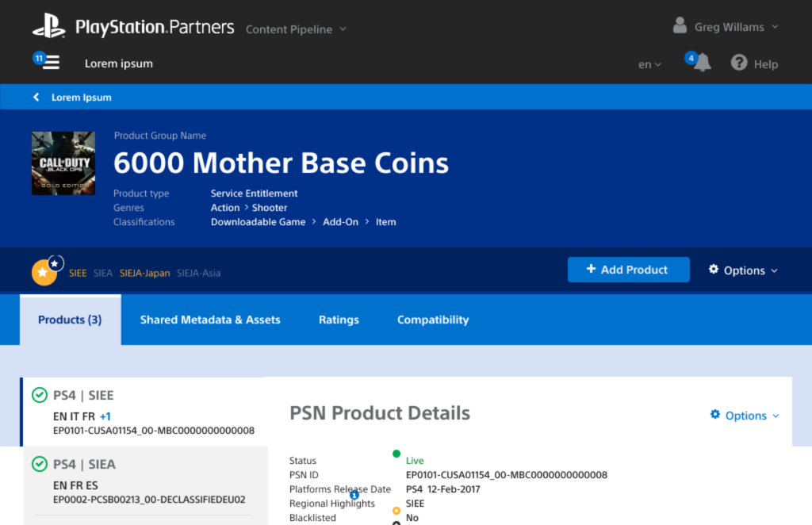This screenshot has height=525, width=812.
Task: Select the PS4 | SIEA product row
Action: pyautogui.click(x=146, y=481)
